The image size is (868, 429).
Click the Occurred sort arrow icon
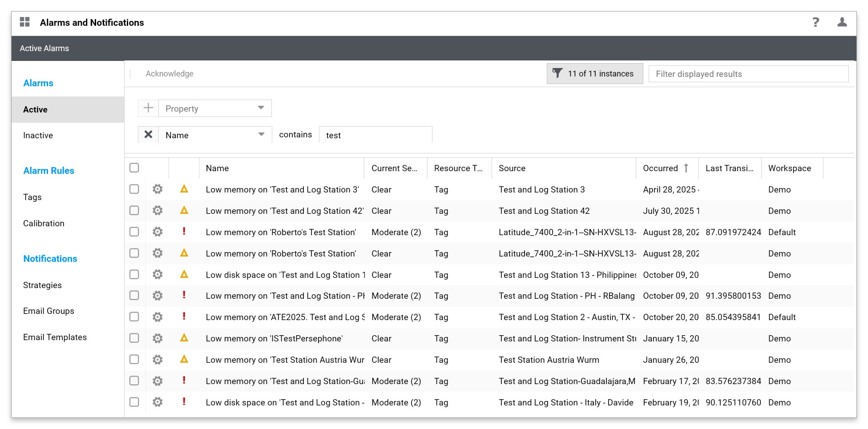click(686, 168)
